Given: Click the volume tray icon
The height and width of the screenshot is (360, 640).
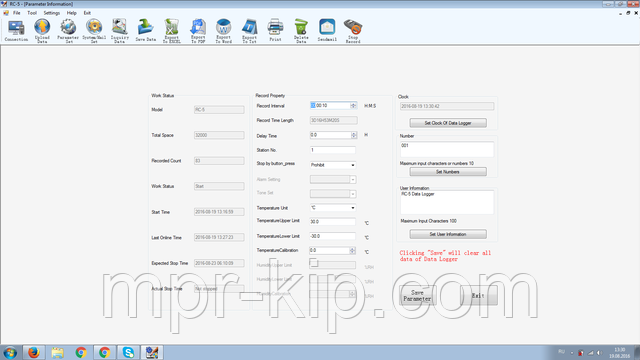Looking at the screenshot, I should (x=599, y=353).
